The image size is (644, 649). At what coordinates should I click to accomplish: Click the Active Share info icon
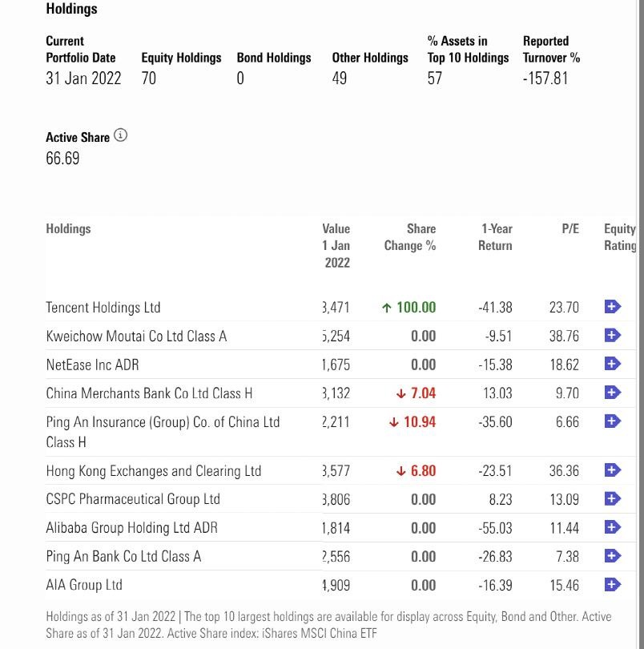(x=121, y=135)
